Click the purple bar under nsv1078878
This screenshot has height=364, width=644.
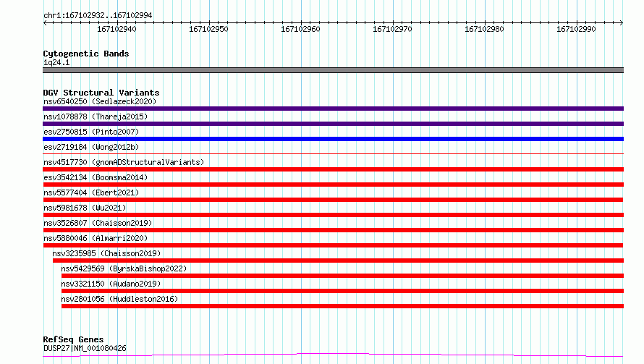click(x=333, y=124)
